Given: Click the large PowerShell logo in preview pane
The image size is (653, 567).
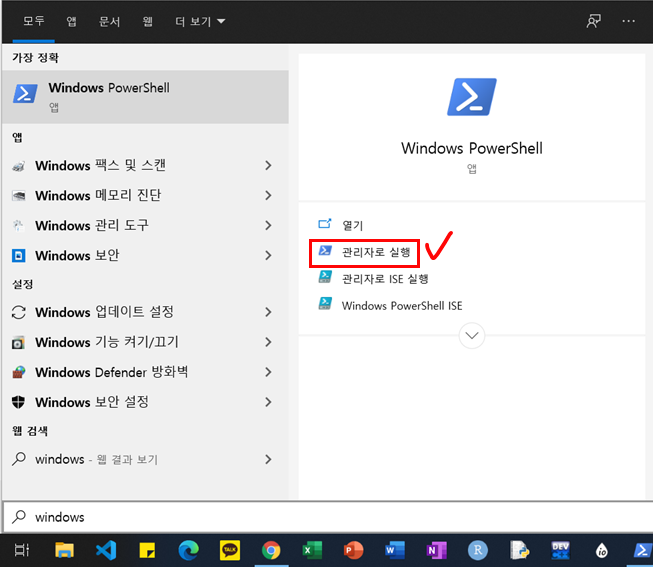Looking at the screenshot, I should coord(471,97).
